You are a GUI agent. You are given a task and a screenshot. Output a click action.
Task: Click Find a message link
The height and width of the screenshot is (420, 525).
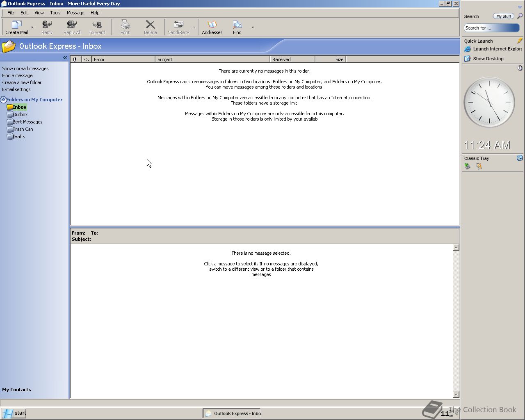pos(17,75)
